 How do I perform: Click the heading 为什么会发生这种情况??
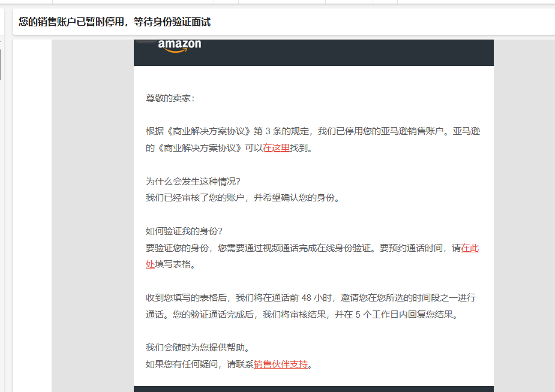(193, 182)
